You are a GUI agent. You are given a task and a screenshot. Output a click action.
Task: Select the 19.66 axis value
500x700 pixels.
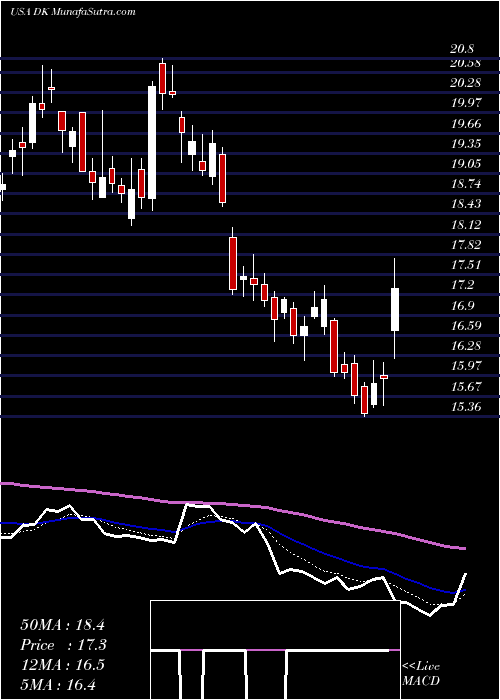click(x=466, y=124)
